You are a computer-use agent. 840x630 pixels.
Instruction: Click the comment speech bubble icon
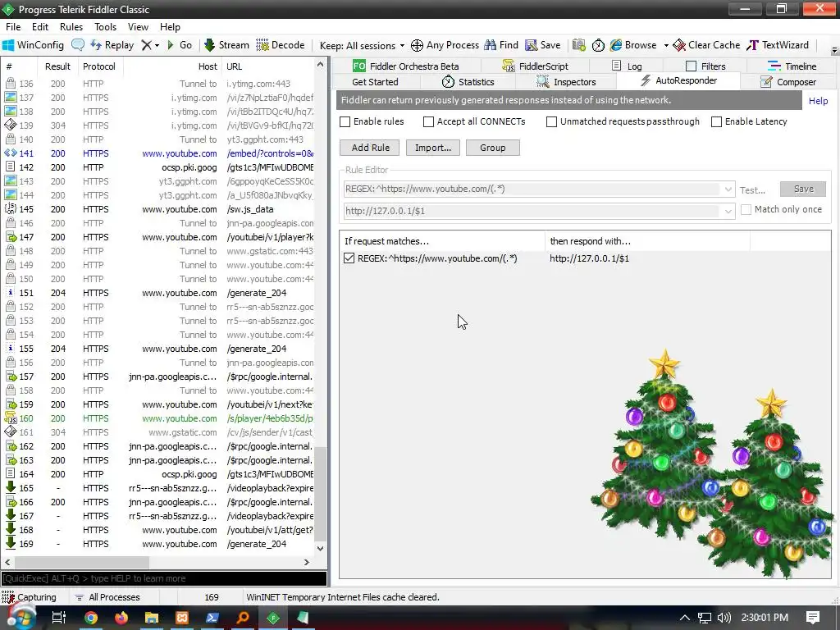point(78,45)
